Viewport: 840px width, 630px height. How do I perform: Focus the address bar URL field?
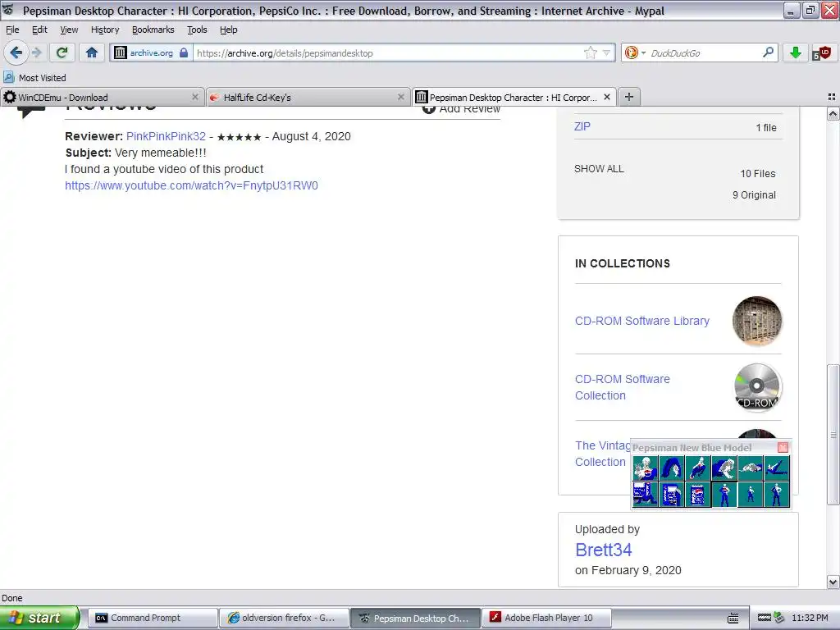tap(388, 52)
